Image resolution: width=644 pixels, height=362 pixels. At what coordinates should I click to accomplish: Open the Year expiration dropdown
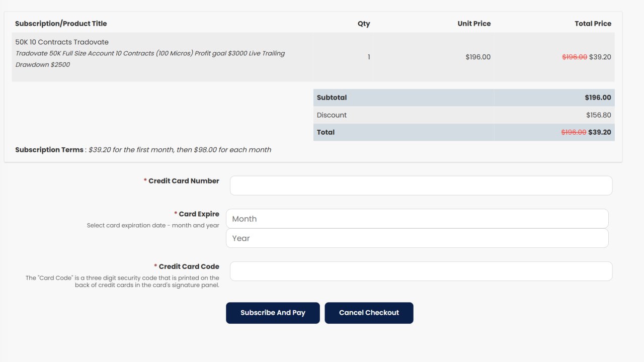[418, 237]
